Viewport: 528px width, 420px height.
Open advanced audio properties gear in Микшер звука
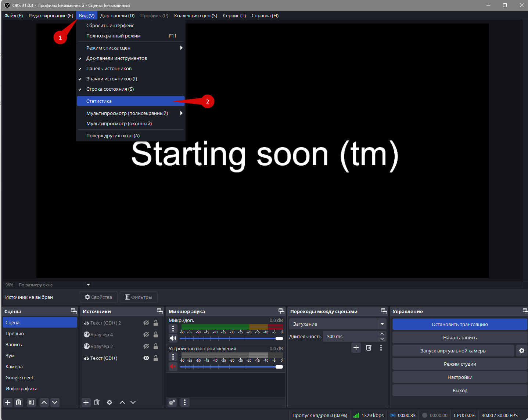(172, 402)
